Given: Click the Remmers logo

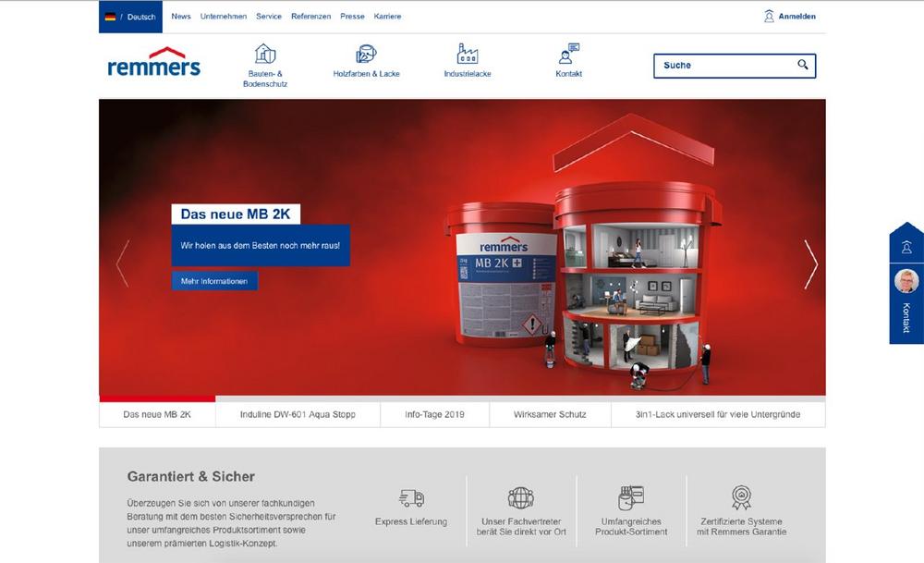Looking at the screenshot, I should coord(153,63).
